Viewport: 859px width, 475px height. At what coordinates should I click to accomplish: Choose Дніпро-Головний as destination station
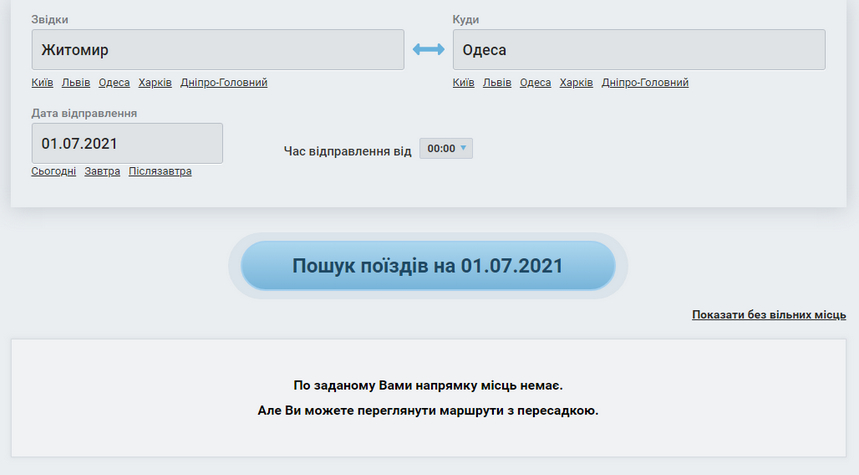point(645,83)
